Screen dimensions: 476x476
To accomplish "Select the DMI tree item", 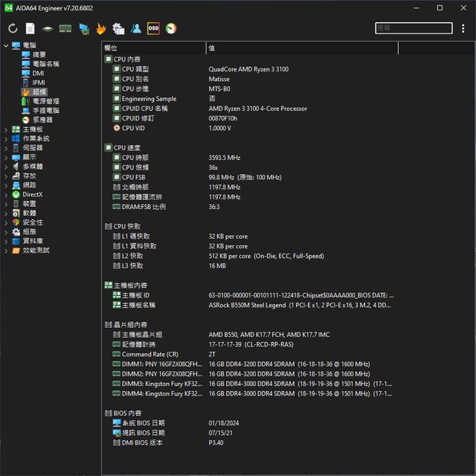I will [x=38, y=73].
